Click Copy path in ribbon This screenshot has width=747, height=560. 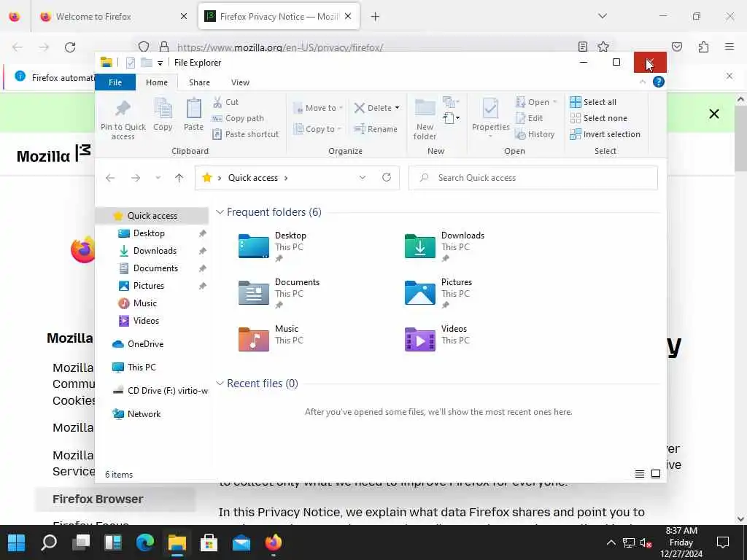[239, 118]
